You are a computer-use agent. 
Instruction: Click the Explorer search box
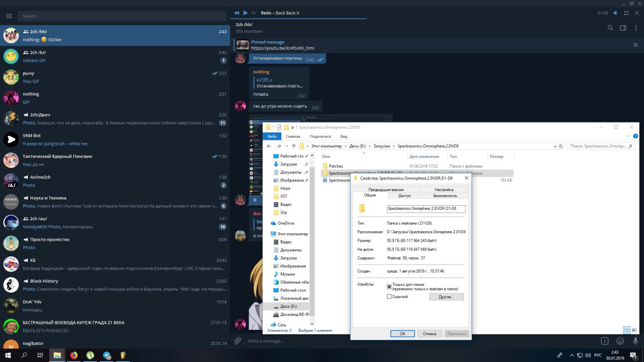point(602,146)
